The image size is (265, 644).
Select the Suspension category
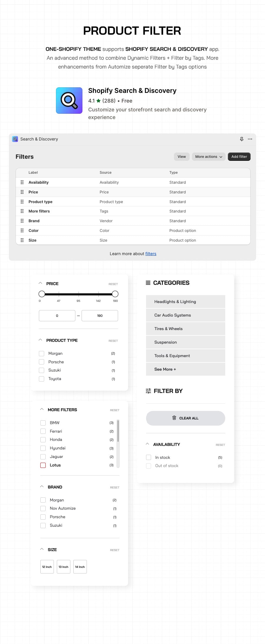pos(185,342)
